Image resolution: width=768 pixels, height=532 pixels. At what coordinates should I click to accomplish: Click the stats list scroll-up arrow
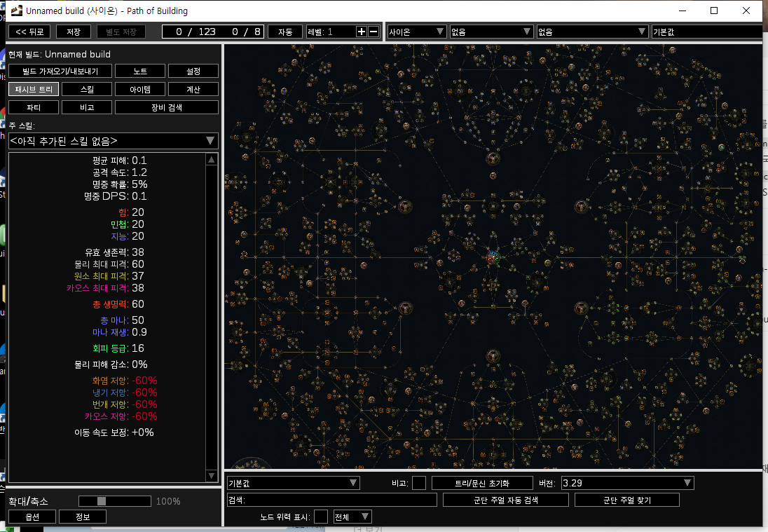[x=212, y=160]
